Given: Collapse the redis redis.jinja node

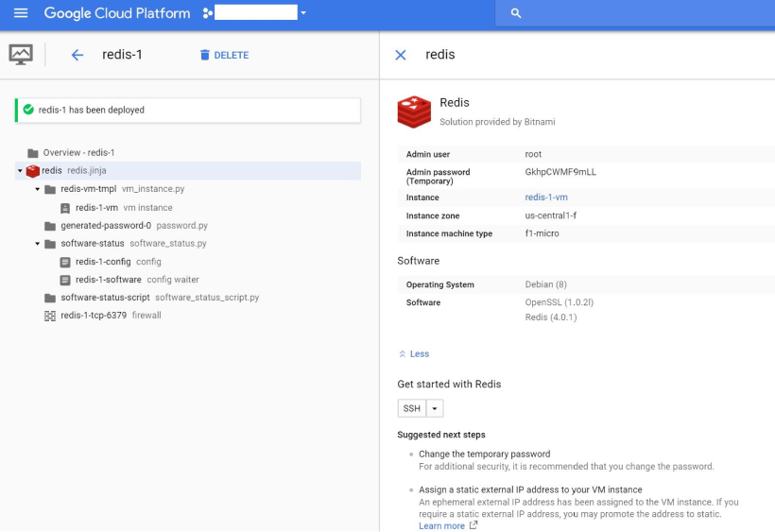Looking at the screenshot, I should [20, 171].
